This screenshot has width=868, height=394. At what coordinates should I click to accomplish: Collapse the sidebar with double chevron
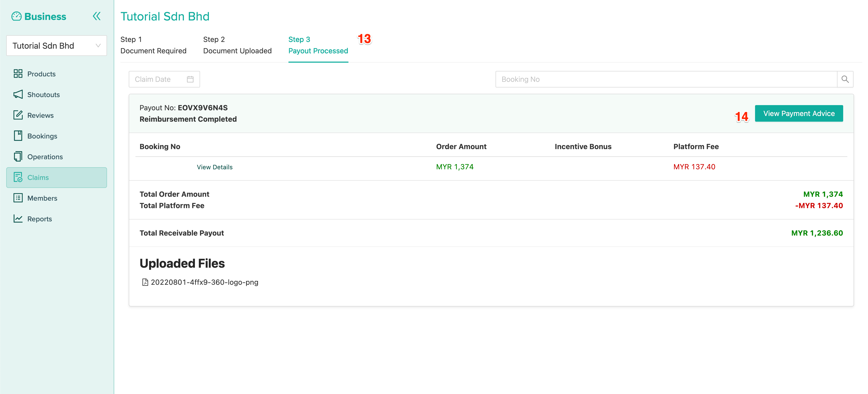tap(96, 16)
